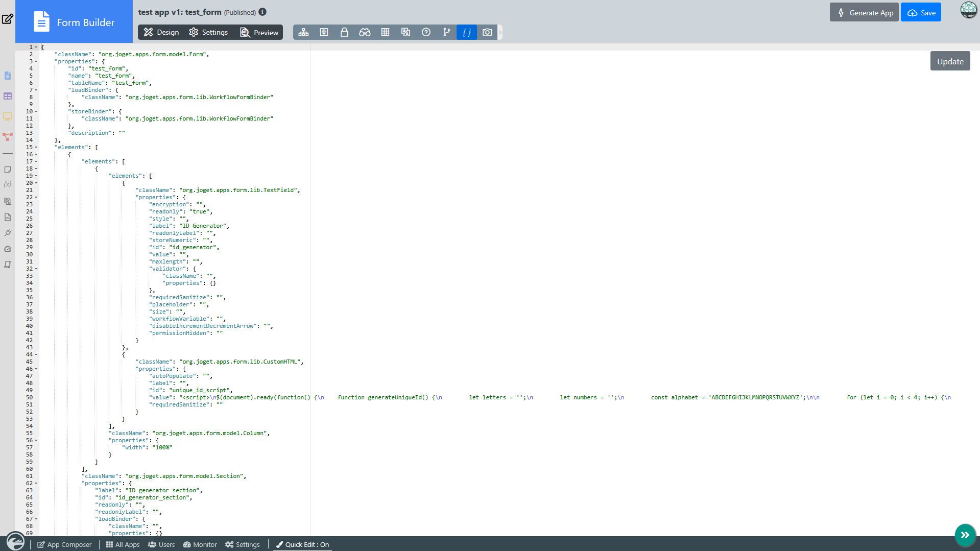The image size is (980, 551).
Task: Open App Composer from the bottom bar
Action: tap(64, 544)
